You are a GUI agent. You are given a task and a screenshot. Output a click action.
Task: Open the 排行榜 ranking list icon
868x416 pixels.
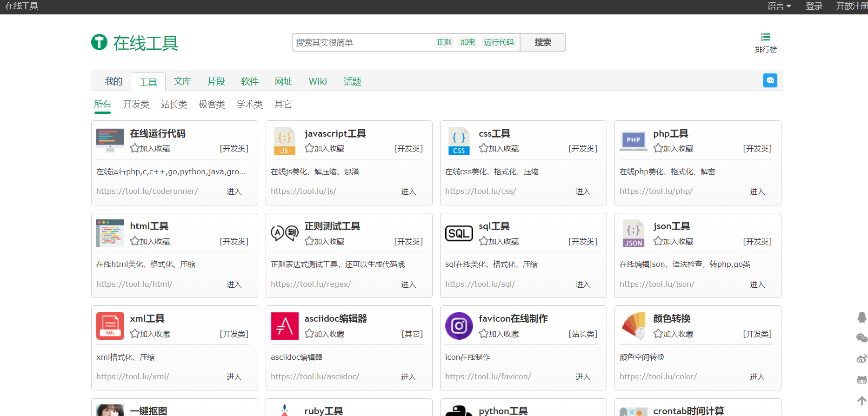(766, 37)
